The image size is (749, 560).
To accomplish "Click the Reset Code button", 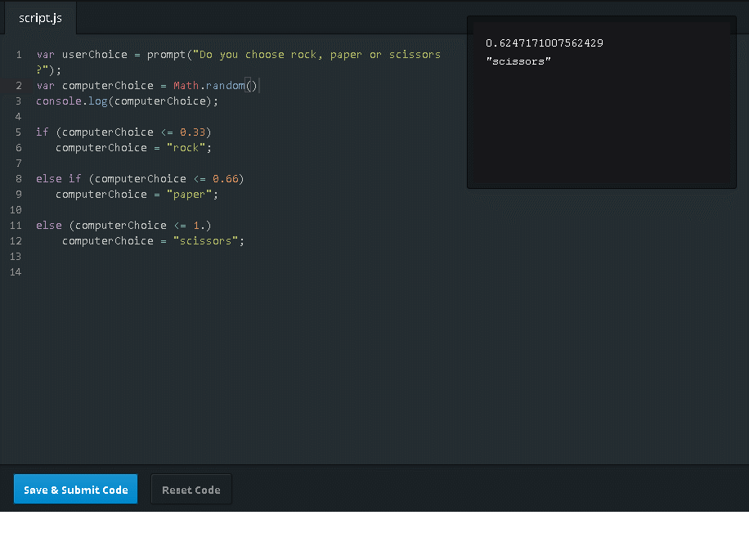I will tap(191, 490).
